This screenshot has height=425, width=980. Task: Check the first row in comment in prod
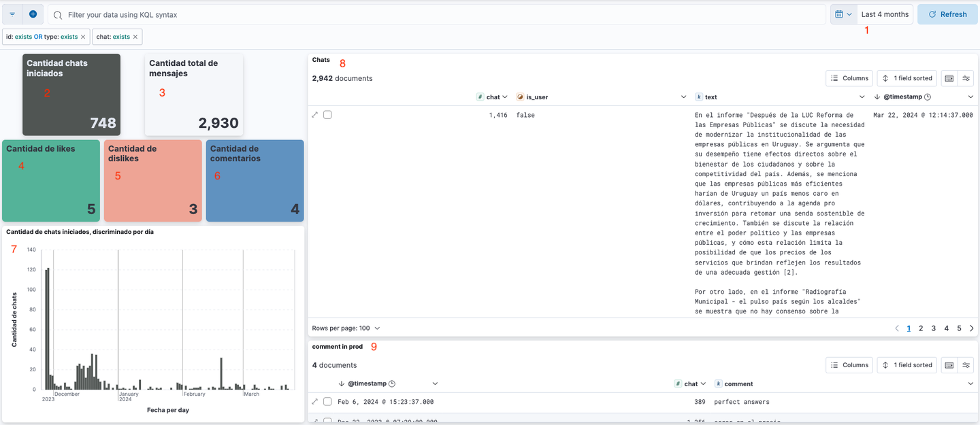(327, 401)
